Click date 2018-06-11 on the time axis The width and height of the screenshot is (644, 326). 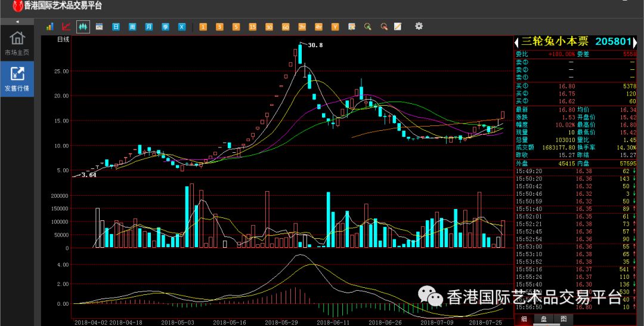[333, 322]
